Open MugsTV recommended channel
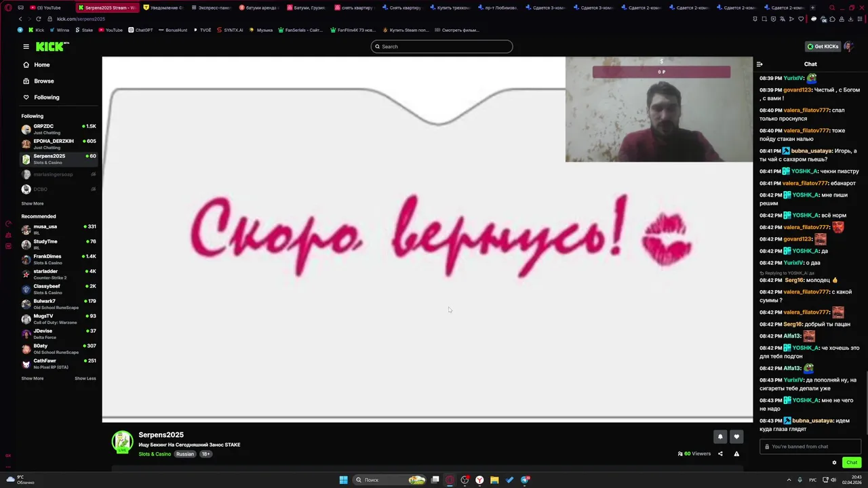868x488 pixels. (58, 319)
